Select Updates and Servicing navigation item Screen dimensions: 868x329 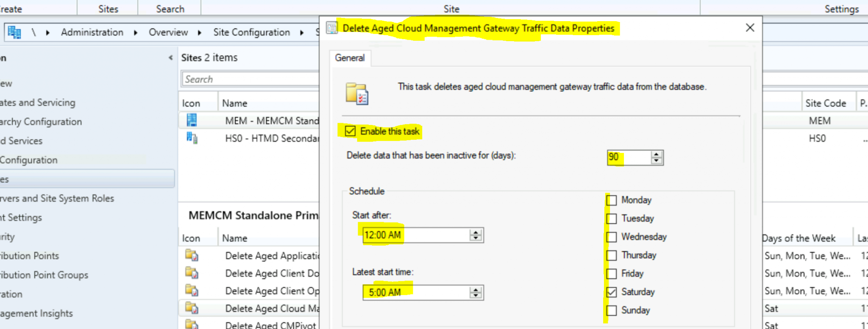pyautogui.click(x=37, y=102)
